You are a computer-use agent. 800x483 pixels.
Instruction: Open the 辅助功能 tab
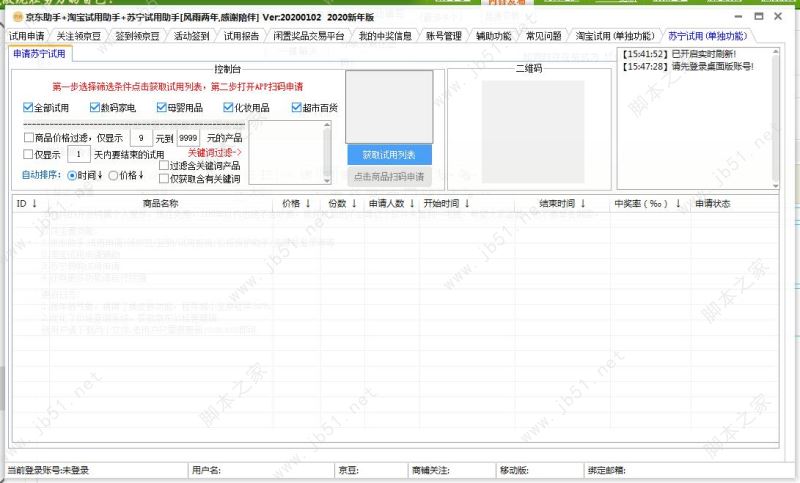[x=493, y=36]
